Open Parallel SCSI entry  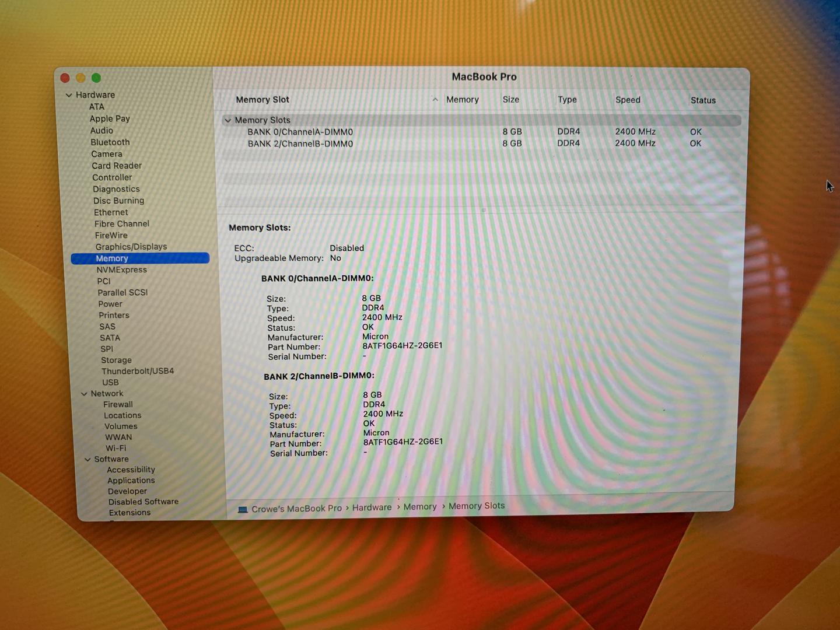click(x=123, y=292)
